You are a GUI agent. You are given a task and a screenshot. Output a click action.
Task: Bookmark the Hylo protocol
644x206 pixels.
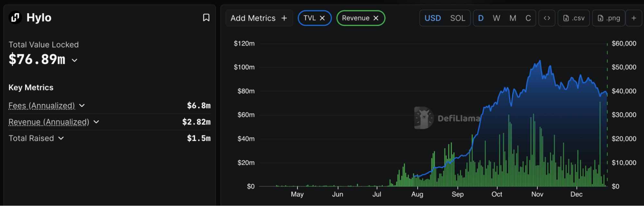(x=206, y=18)
